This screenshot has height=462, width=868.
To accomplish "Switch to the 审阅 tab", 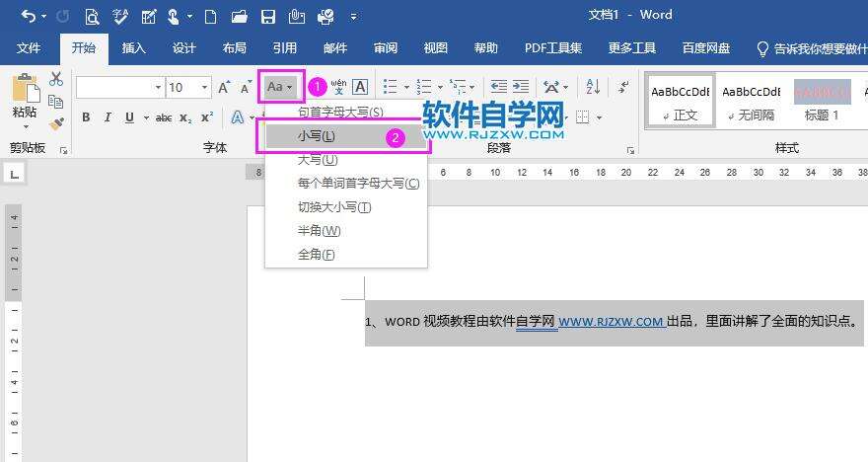I will (386, 48).
